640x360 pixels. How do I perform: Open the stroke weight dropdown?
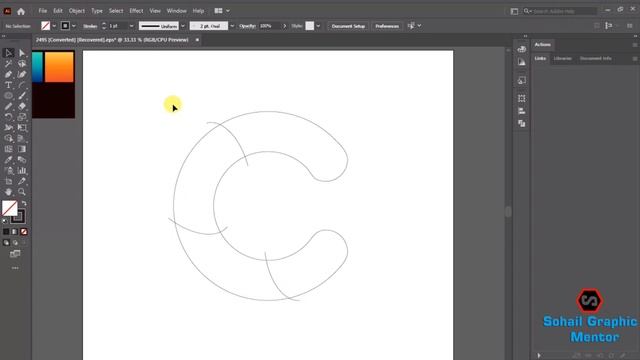(x=131, y=26)
